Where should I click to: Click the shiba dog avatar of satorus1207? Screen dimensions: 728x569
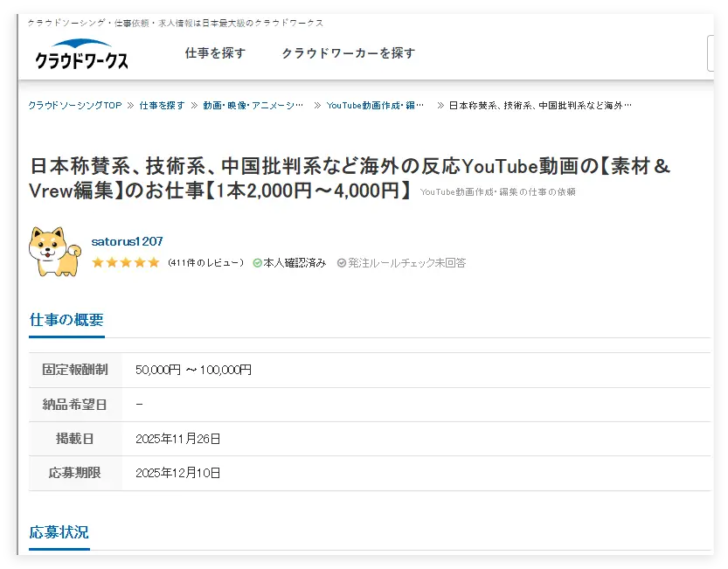(x=54, y=252)
